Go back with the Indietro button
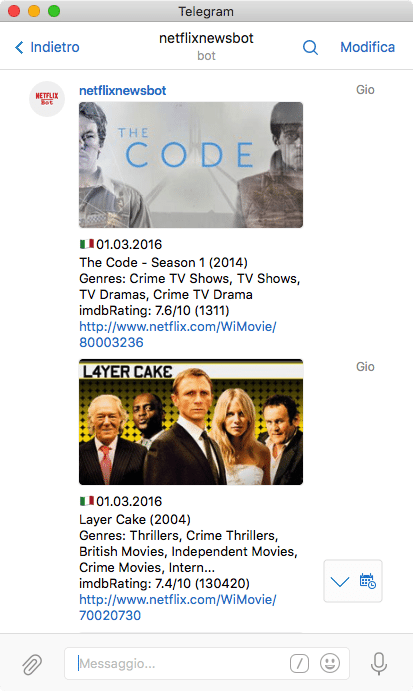 click(x=47, y=47)
